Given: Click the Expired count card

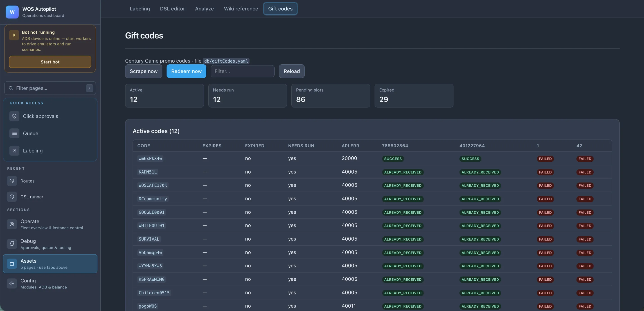Looking at the screenshot, I should click(414, 95).
